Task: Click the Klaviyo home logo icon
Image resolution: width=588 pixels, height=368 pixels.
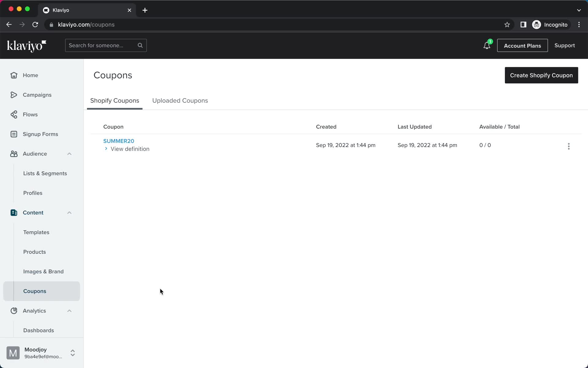Action: pos(26,45)
